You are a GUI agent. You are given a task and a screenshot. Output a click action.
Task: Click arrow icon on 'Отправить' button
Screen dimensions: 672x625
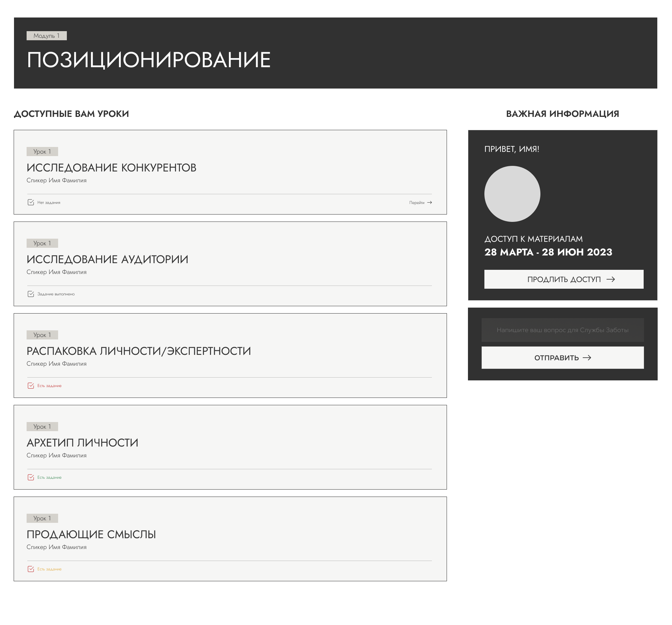click(587, 358)
